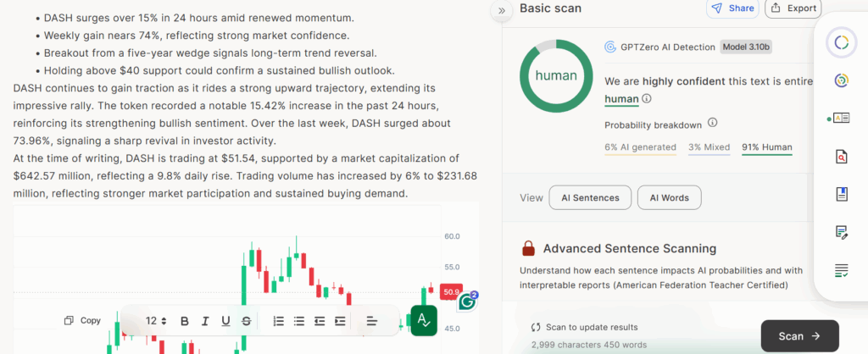
Task: Increase the text indent
Action: coord(340,321)
